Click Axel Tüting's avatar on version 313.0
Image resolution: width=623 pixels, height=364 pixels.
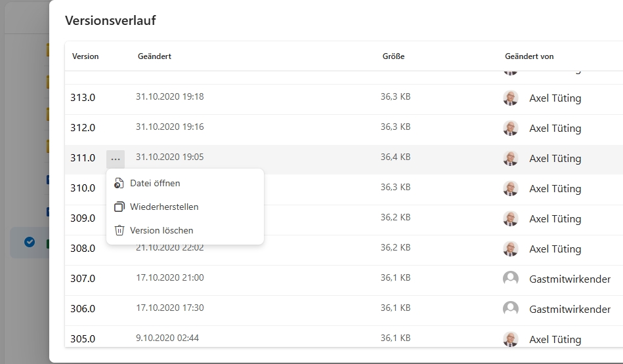pyautogui.click(x=510, y=98)
